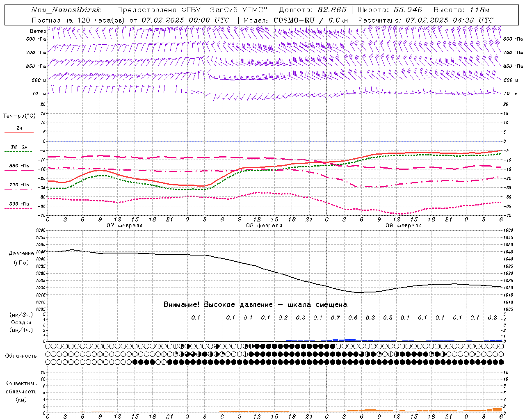
Task: Click the 'Широта: 55.046' latitude field
Action: click(x=390, y=10)
